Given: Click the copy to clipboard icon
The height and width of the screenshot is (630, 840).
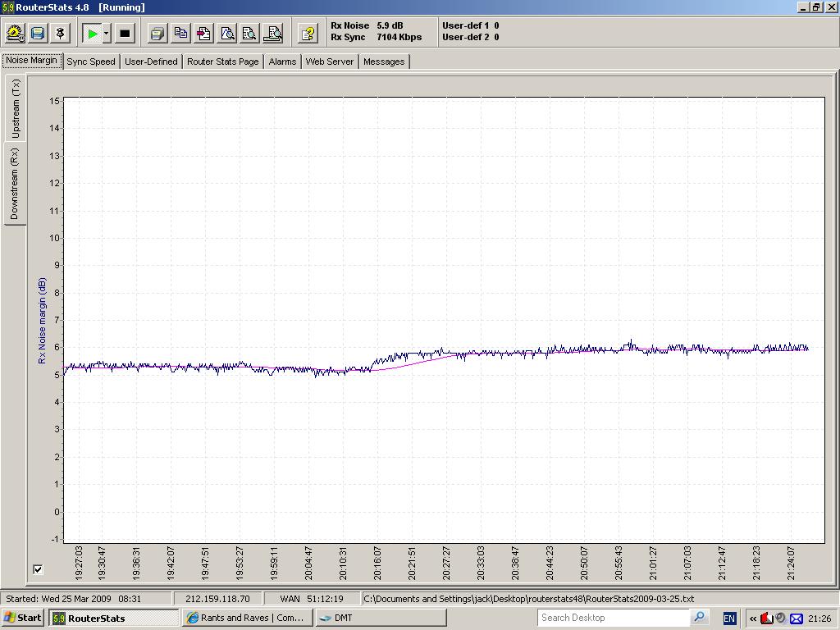Looking at the screenshot, I should pos(180,34).
